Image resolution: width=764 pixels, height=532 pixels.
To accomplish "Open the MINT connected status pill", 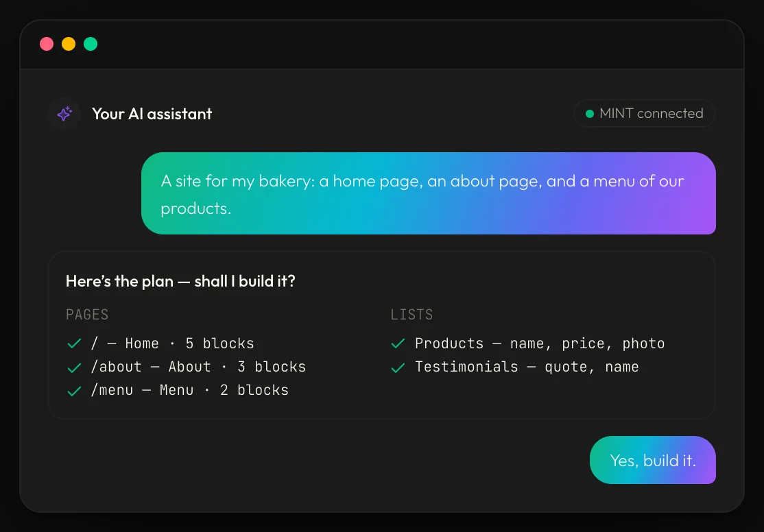I will pyautogui.click(x=644, y=114).
